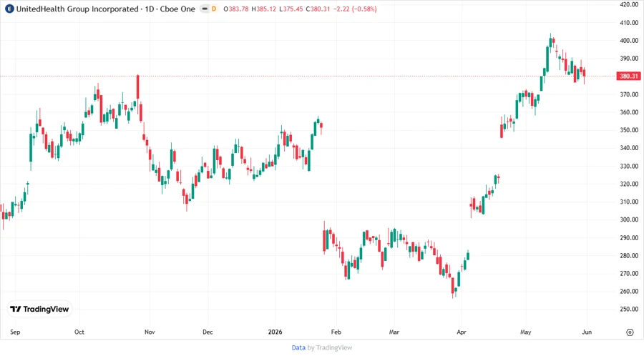The width and height of the screenshot is (644, 356).
Task: Click the Jun label on time axis
Action: [587, 332]
